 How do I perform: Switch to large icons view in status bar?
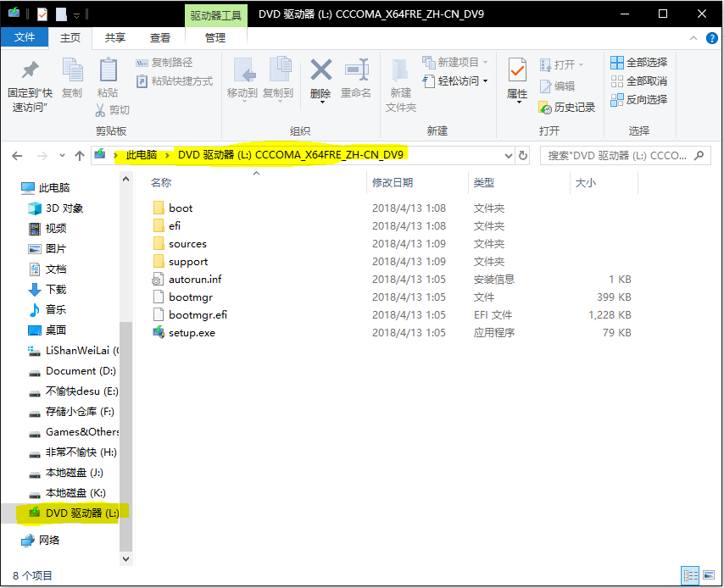click(x=709, y=575)
